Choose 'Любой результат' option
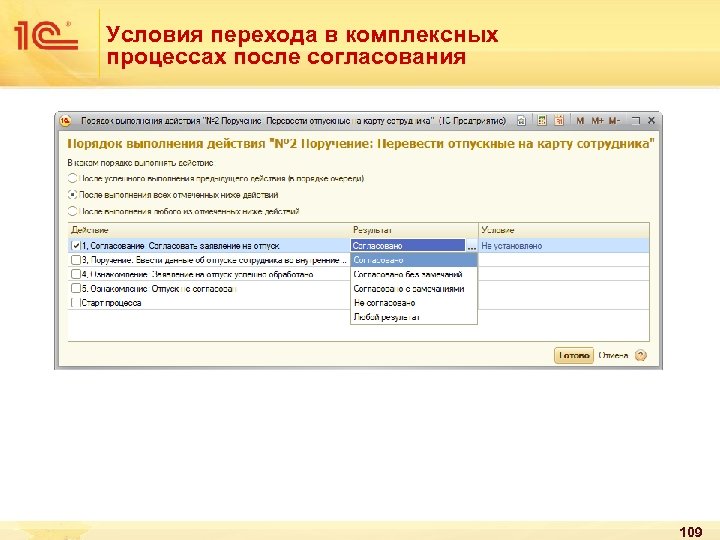The width and height of the screenshot is (720, 540). point(414,317)
